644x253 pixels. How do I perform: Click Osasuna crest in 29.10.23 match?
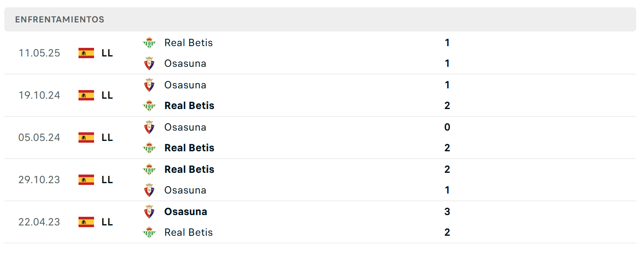149,190
